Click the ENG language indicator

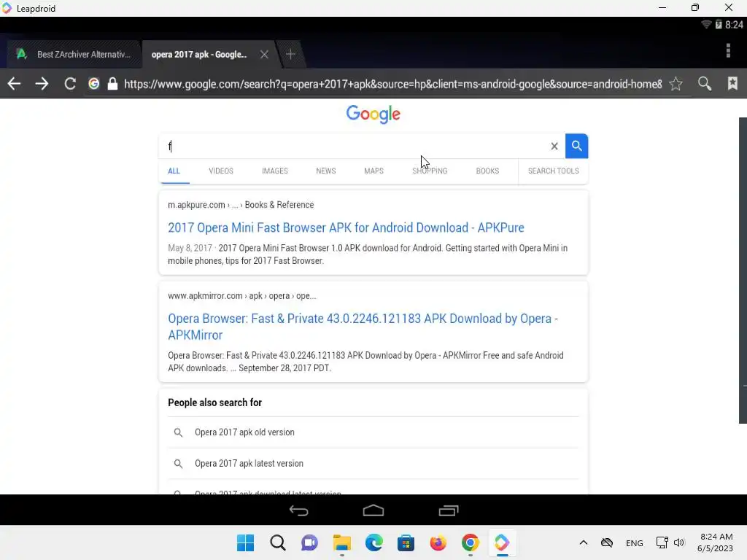click(634, 542)
